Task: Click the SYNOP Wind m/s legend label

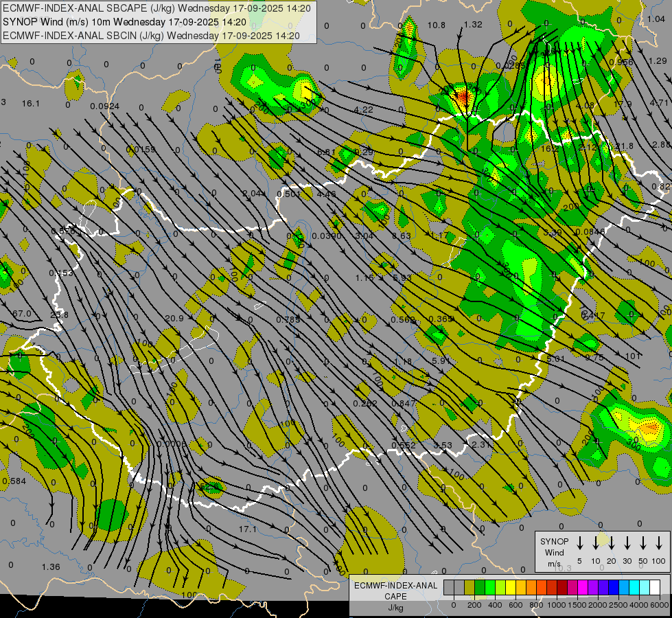Action: point(554,552)
